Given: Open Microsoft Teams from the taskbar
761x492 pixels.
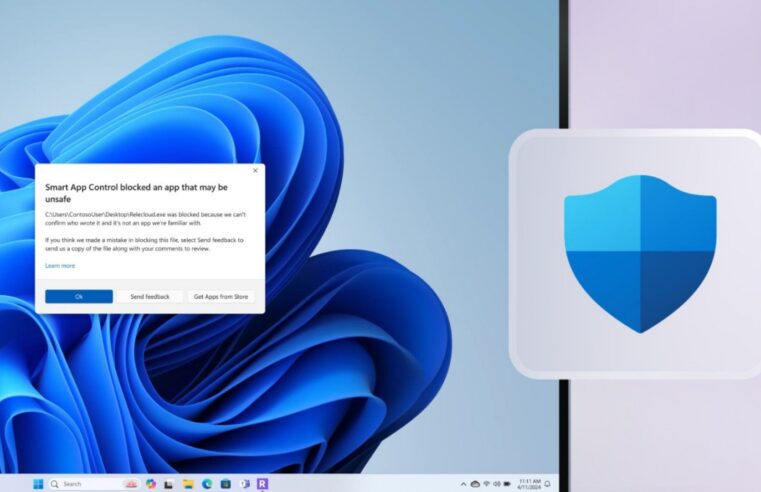Looking at the screenshot, I should [245, 484].
